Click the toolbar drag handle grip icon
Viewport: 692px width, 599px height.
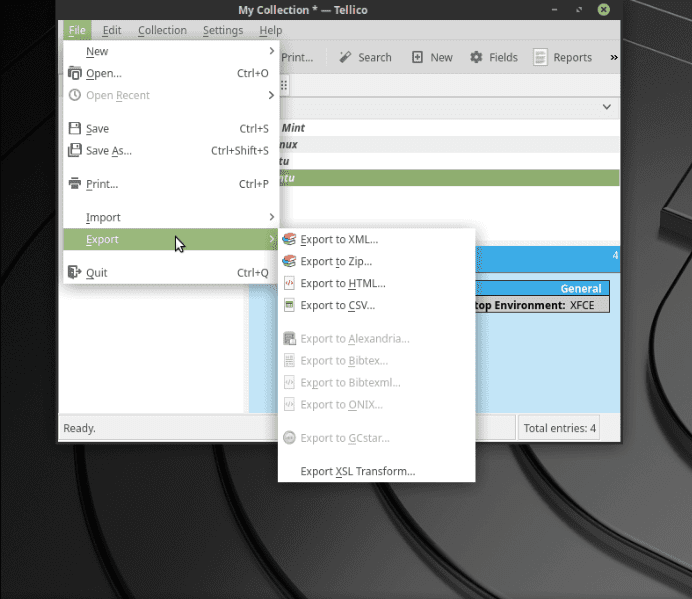coord(284,85)
